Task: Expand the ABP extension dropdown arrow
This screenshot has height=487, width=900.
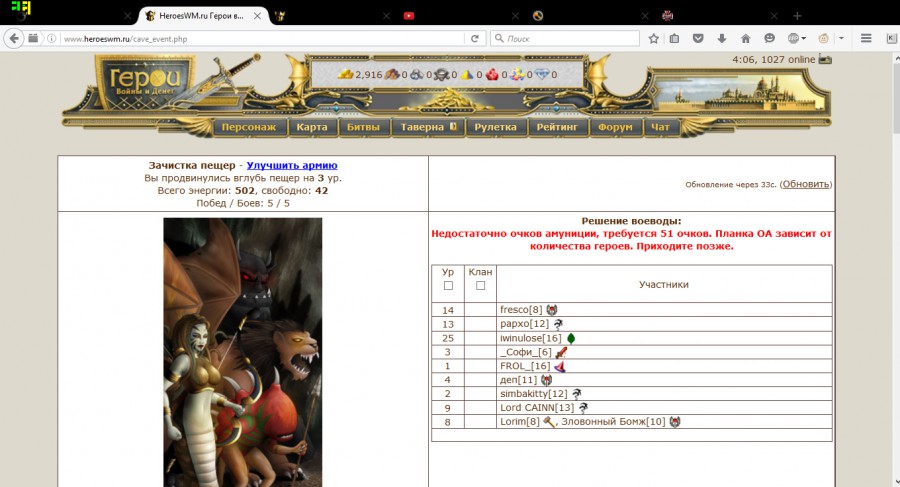Action: (x=804, y=38)
